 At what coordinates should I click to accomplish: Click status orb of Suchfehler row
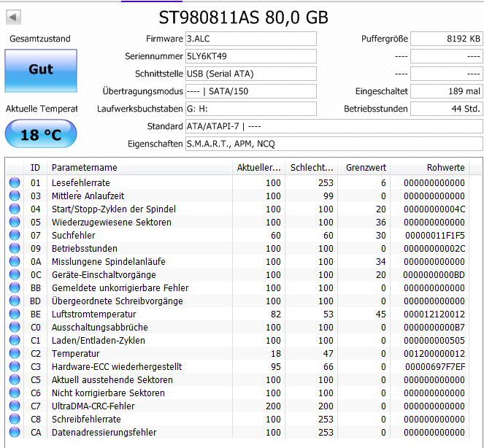click(15, 235)
